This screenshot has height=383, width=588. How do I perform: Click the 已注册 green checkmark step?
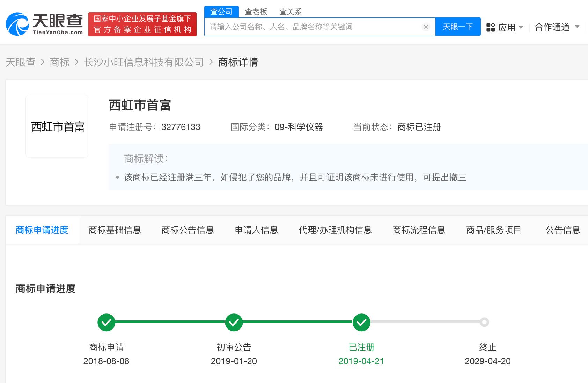[361, 322]
